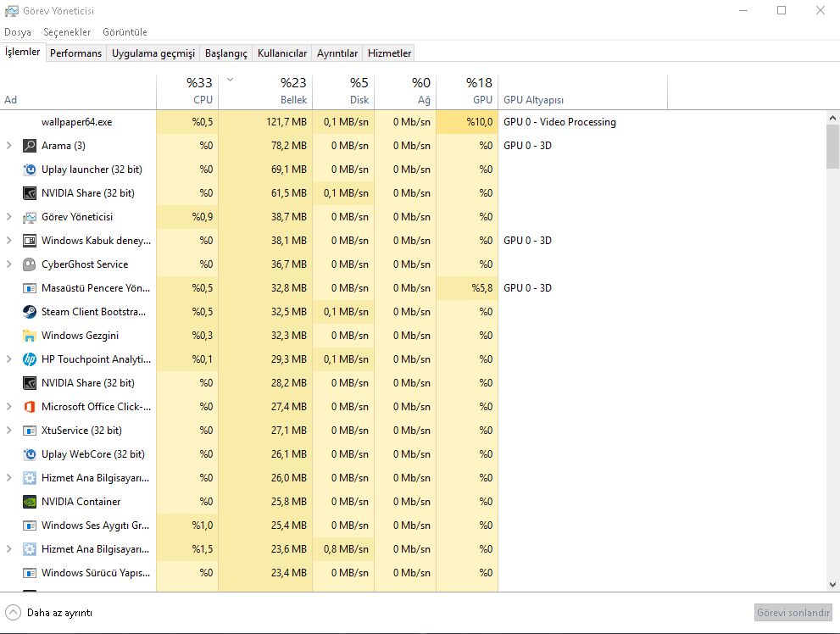Image resolution: width=840 pixels, height=634 pixels.
Task: Sort by the CPU column header
Action: [x=187, y=92]
